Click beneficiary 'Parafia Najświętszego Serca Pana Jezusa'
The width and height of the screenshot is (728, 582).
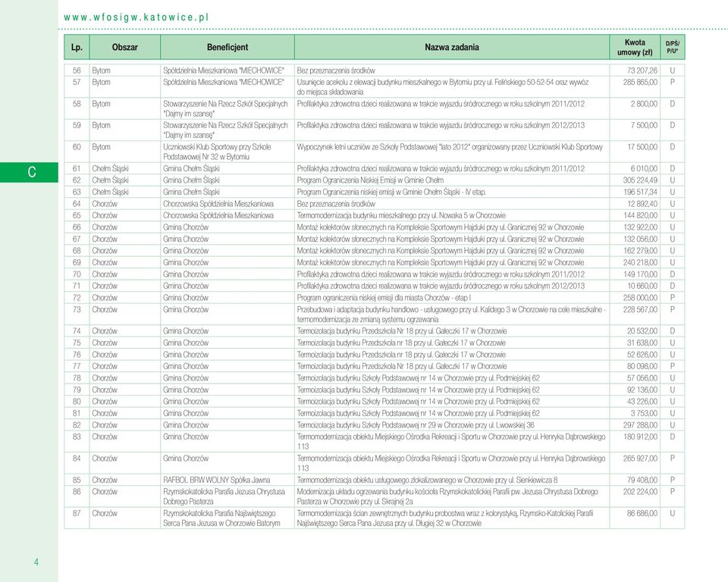pos(221,518)
